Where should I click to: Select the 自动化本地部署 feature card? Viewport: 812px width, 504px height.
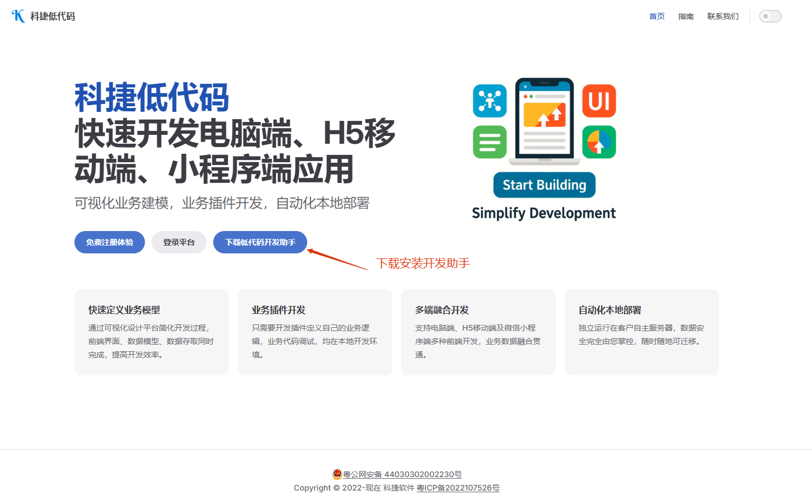[x=641, y=332]
